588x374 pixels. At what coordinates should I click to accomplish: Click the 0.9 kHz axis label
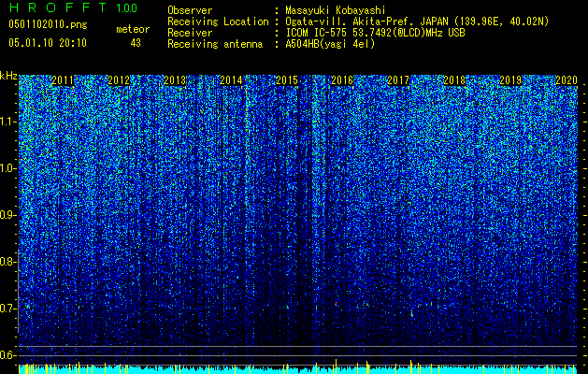click(x=7, y=215)
